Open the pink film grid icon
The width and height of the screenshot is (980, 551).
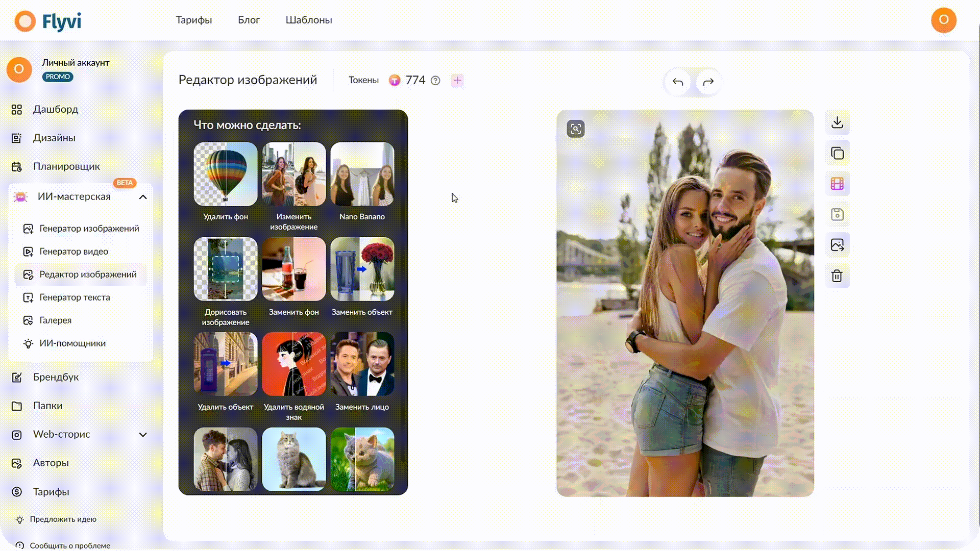837,184
